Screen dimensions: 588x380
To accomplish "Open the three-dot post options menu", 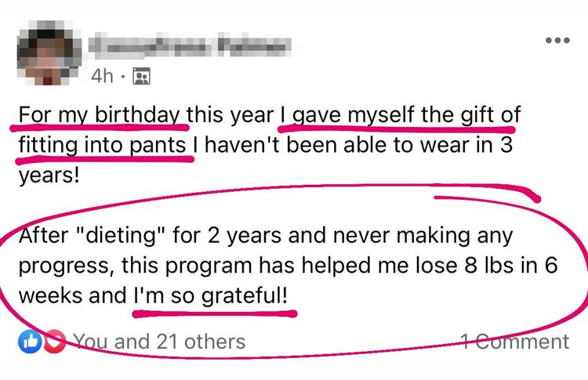I will (557, 40).
